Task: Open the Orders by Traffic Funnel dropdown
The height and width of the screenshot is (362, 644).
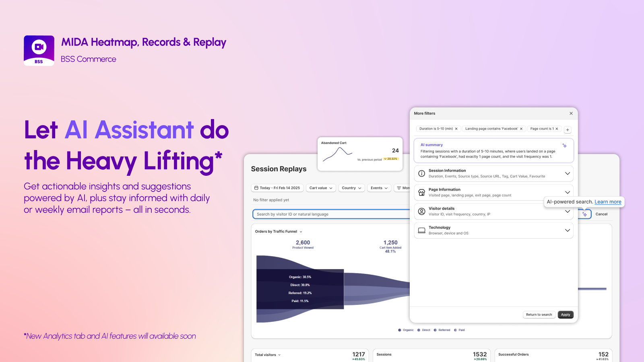Action: click(x=279, y=232)
